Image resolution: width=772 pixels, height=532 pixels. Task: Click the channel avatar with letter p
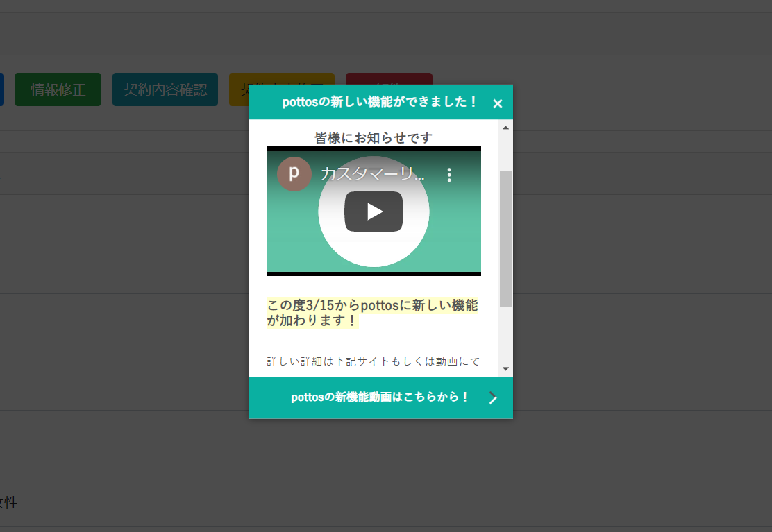pos(294,174)
